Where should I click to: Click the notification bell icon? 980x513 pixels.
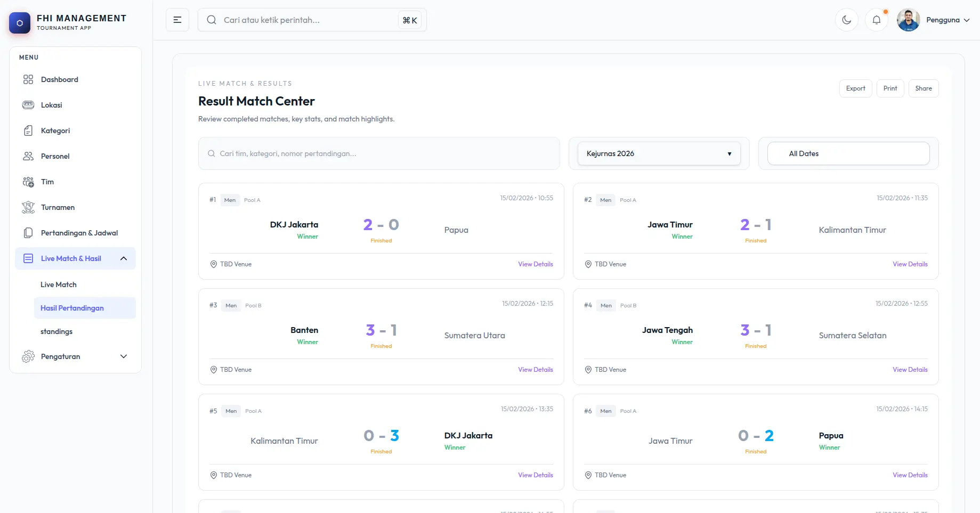[x=876, y=20]
